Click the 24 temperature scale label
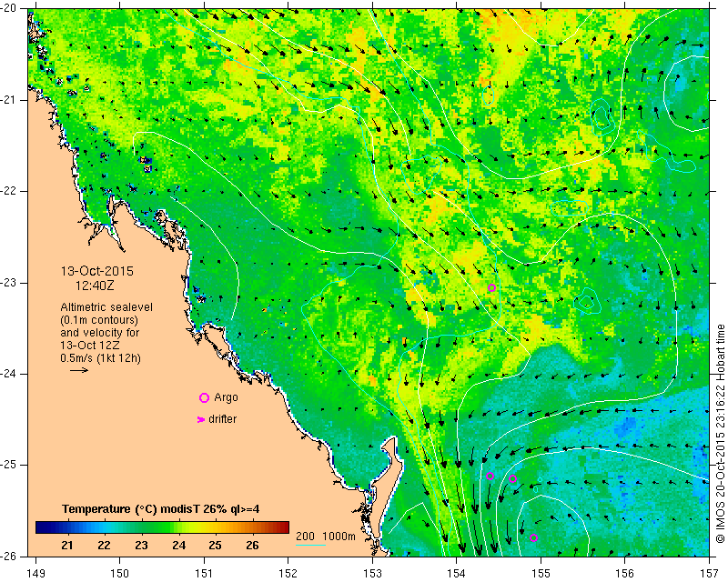 click(178, 545)
